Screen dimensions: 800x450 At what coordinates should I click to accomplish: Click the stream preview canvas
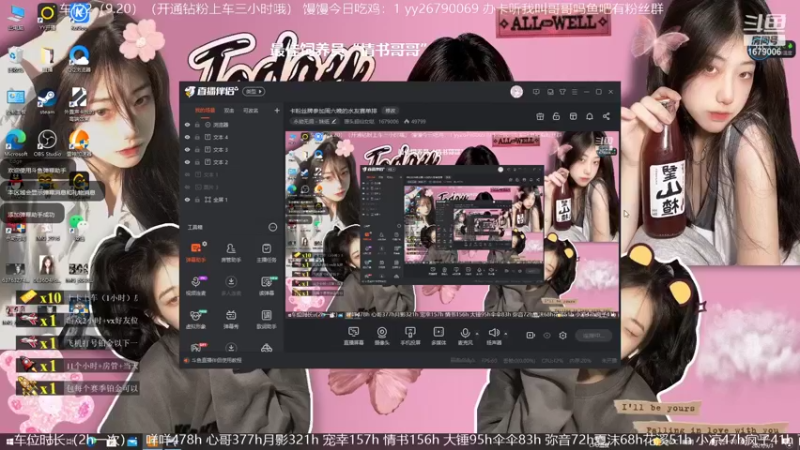pos(452,226)
